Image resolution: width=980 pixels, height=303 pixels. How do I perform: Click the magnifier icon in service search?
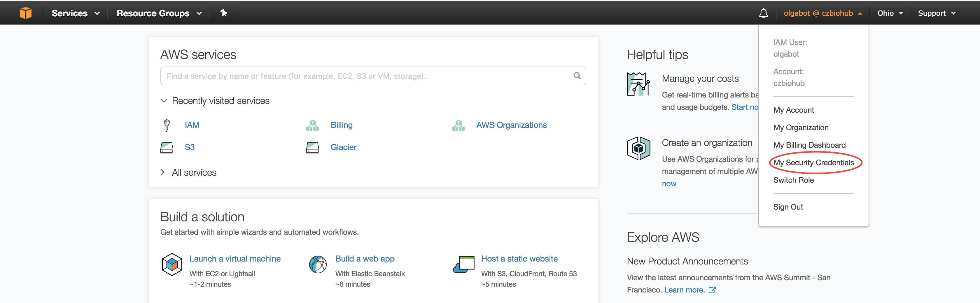tap(577, 76)
